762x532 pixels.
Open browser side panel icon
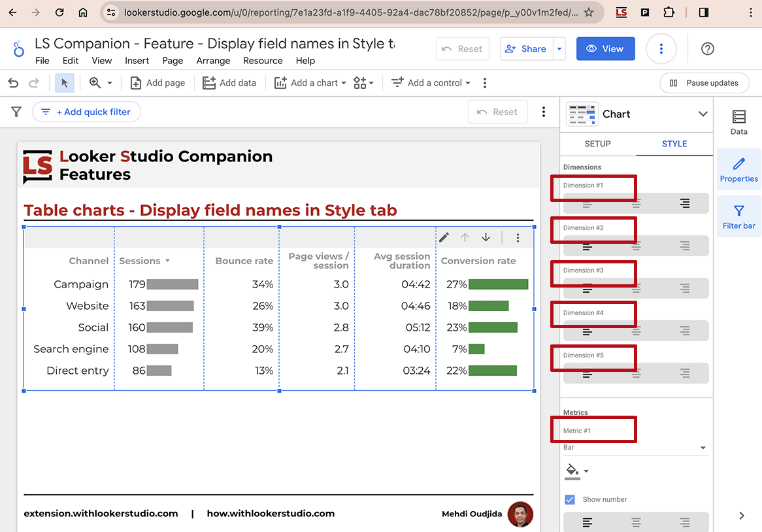pos(704,12)
